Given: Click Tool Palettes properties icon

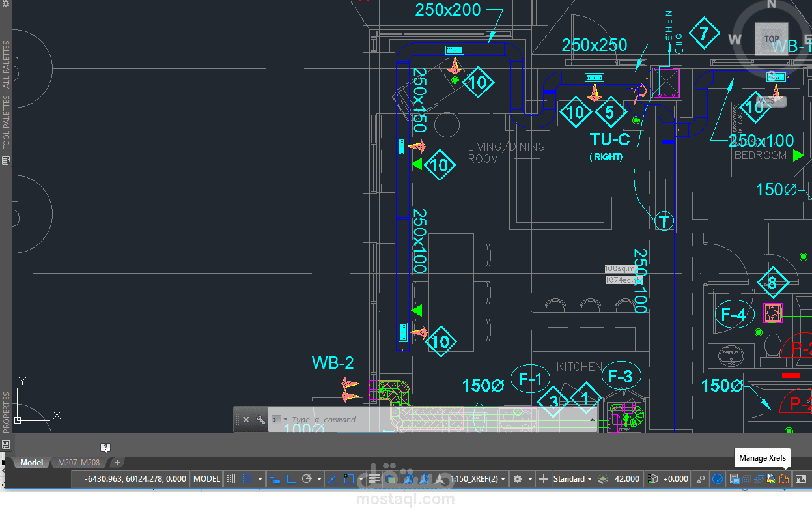Looking at the screenshot, I should click(6, 160).
